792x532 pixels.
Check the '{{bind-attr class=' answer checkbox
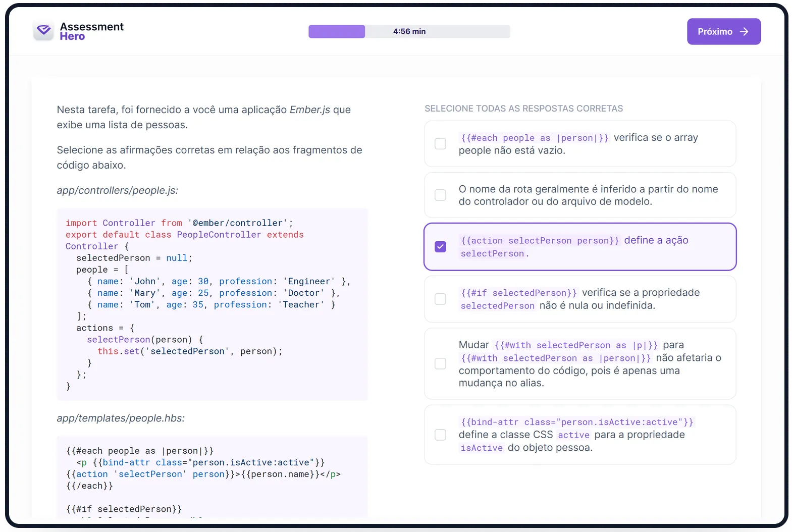[x=440, y=435]
